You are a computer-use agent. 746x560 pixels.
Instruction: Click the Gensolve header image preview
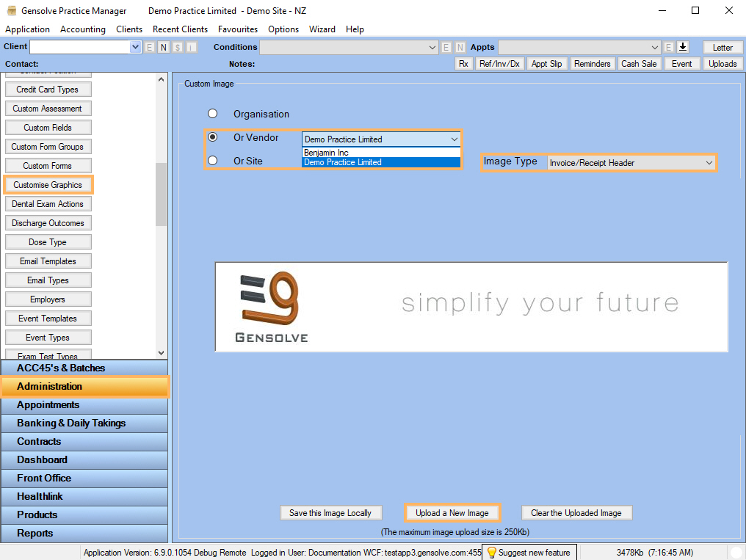[x=471, y=307]
